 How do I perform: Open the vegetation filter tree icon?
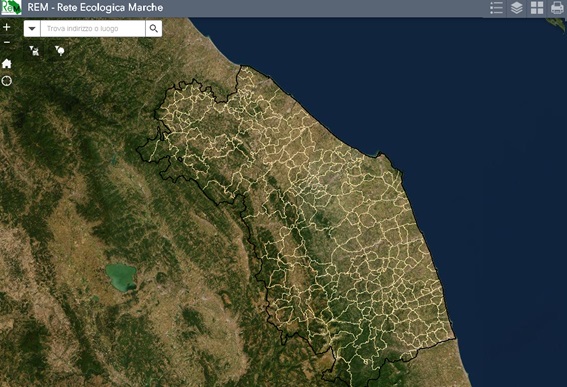[x=60, y=51]
